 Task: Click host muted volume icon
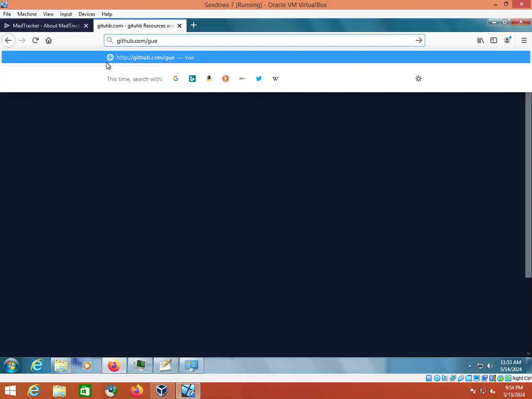[x=493, y=391]
